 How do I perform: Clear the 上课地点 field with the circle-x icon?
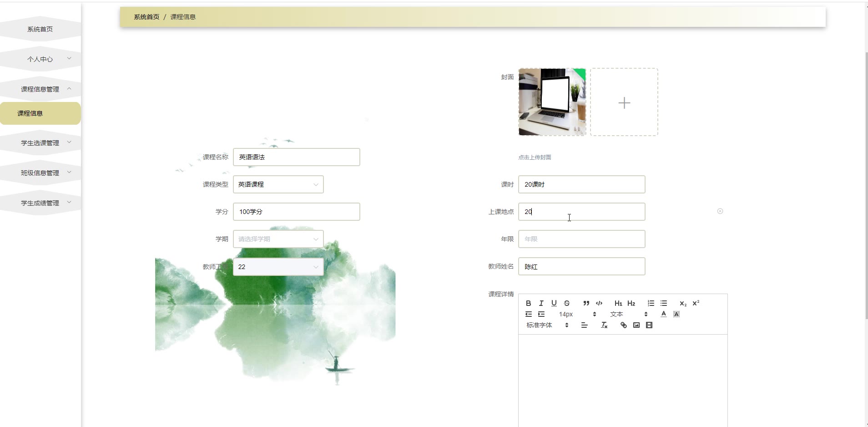[720, 211]
